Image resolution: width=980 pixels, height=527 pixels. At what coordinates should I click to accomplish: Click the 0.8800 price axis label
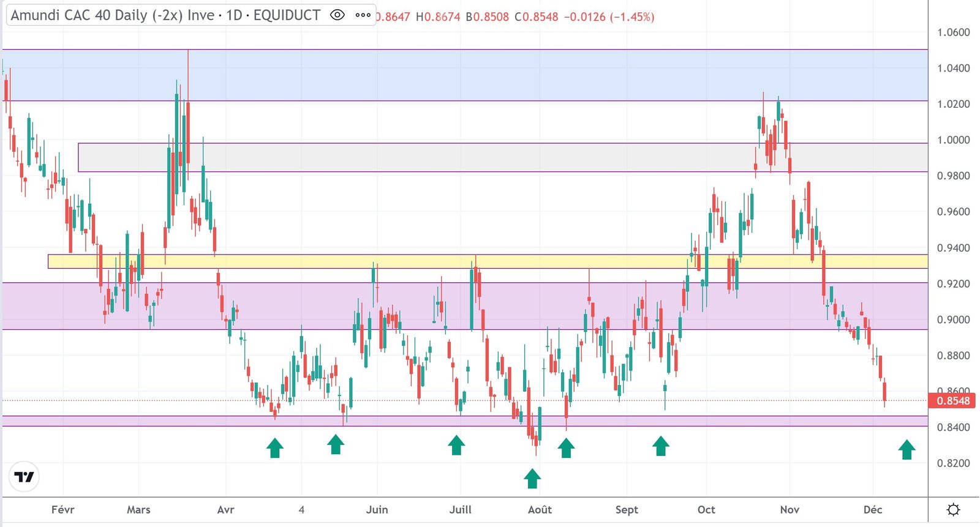tap(953, 356)
